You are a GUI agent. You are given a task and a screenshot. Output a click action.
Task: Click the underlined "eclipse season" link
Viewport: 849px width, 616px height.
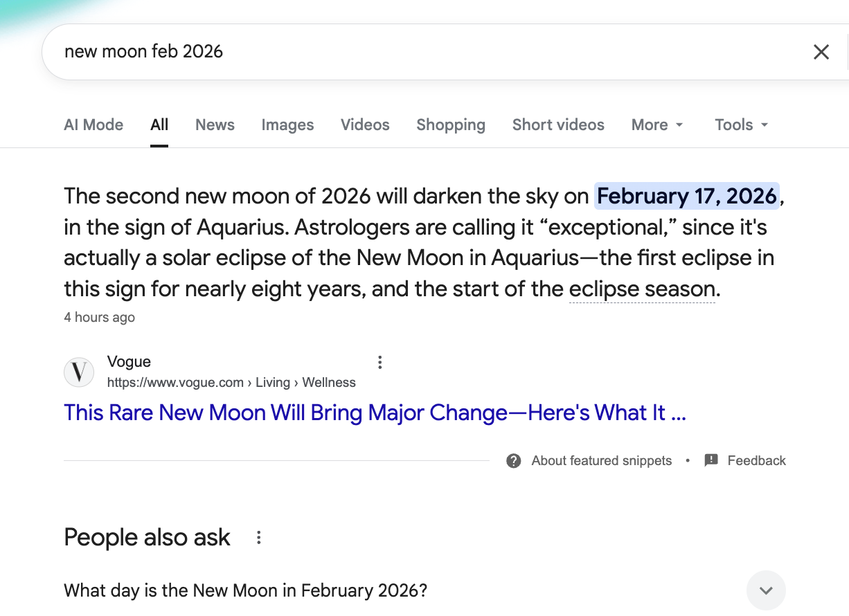(x=642, y=289)
